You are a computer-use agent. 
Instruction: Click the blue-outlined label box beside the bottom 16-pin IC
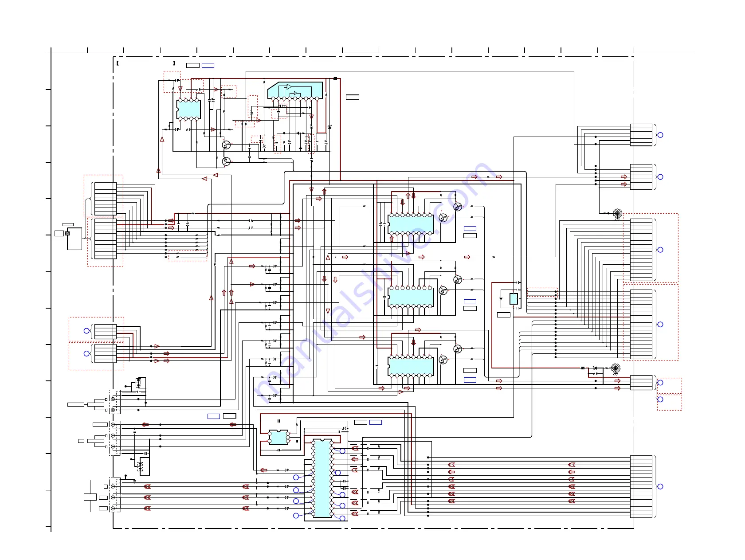[470, 380]
